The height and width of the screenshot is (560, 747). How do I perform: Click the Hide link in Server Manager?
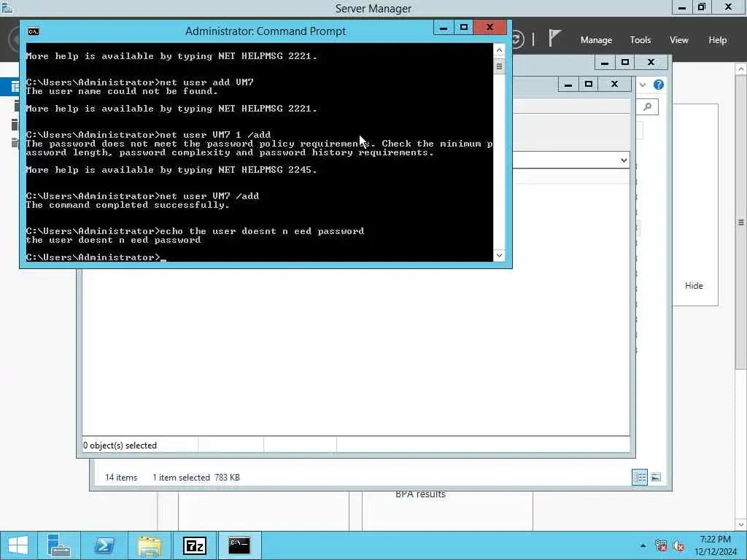(x=694, y=286)
